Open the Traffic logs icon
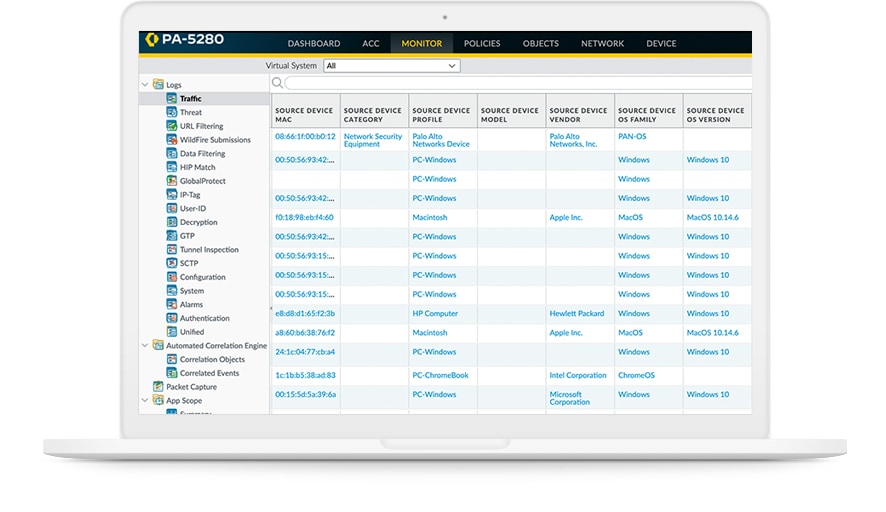The image size is (886, 512). coord(172,98)
